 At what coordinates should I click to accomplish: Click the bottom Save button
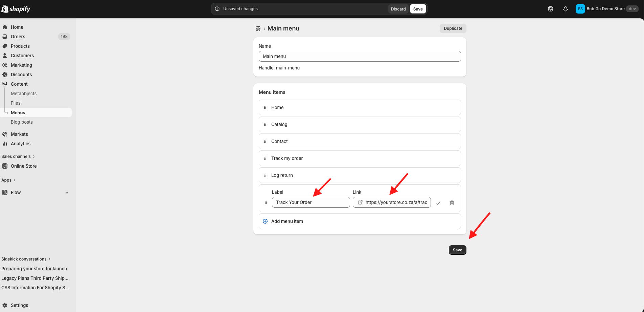click(457, 250)
